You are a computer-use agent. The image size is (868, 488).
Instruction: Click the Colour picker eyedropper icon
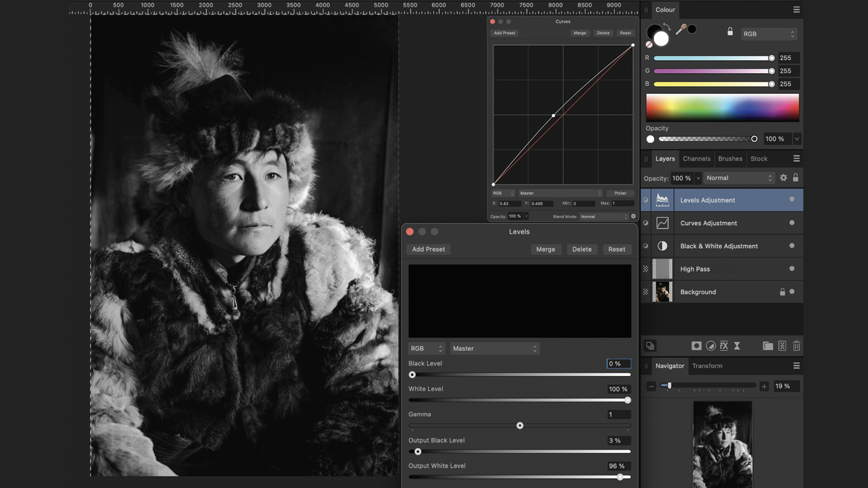click(681, 28)
